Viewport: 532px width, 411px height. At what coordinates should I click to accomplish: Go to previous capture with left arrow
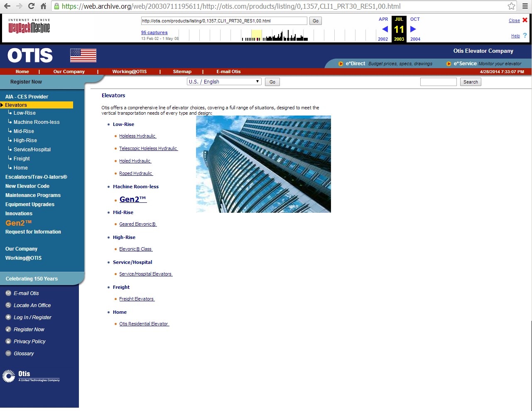[x=385, y=29]
